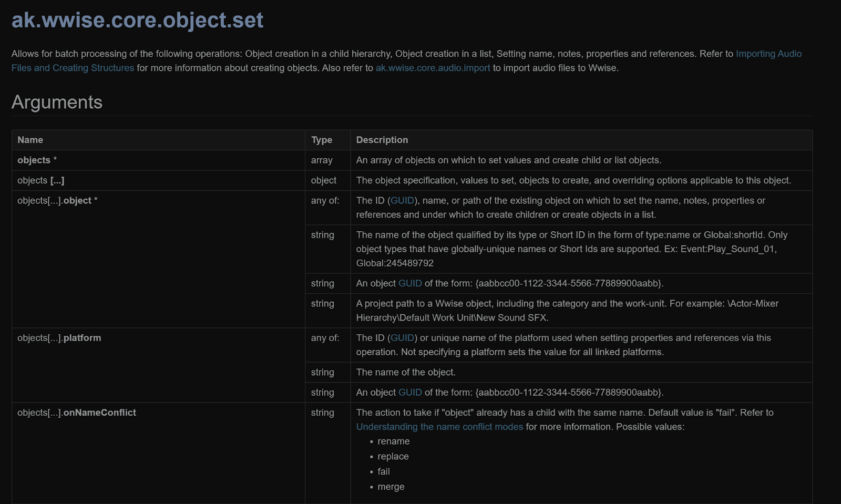Select the objects[...].platform table cell
841x504 pixels.
pyautogui.click(x=59, y=338)
